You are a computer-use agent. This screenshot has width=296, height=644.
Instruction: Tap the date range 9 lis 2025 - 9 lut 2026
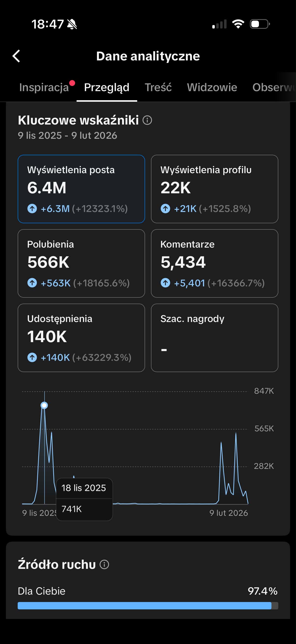point(67,136)
